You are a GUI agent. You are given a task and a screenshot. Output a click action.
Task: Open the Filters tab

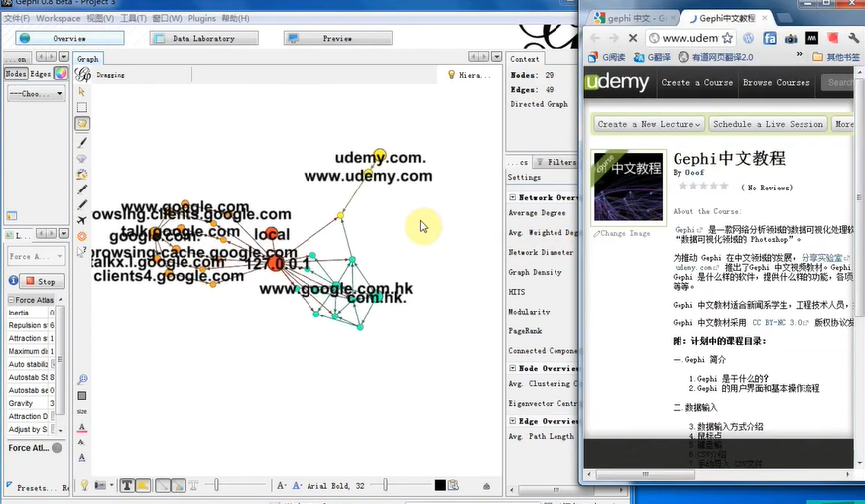556,162
